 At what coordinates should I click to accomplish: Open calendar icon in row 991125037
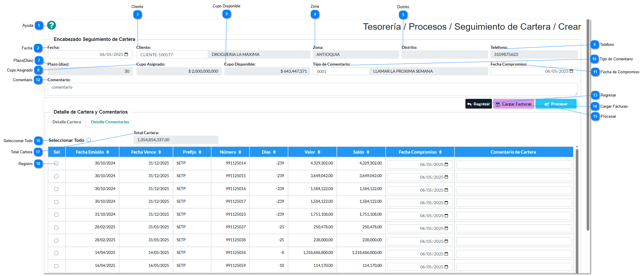pyautogui.click(x=446, y=228)
